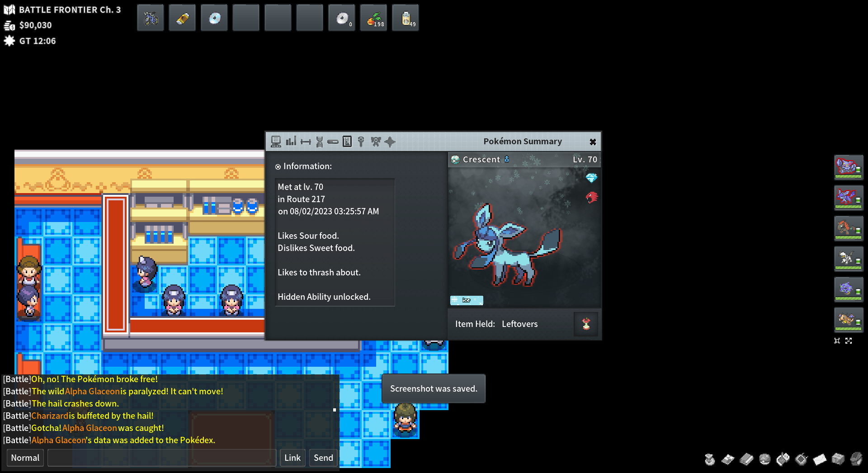Focus the chat message input field
This screenshot has height=473, width=868.
click(x=162, y=458)
